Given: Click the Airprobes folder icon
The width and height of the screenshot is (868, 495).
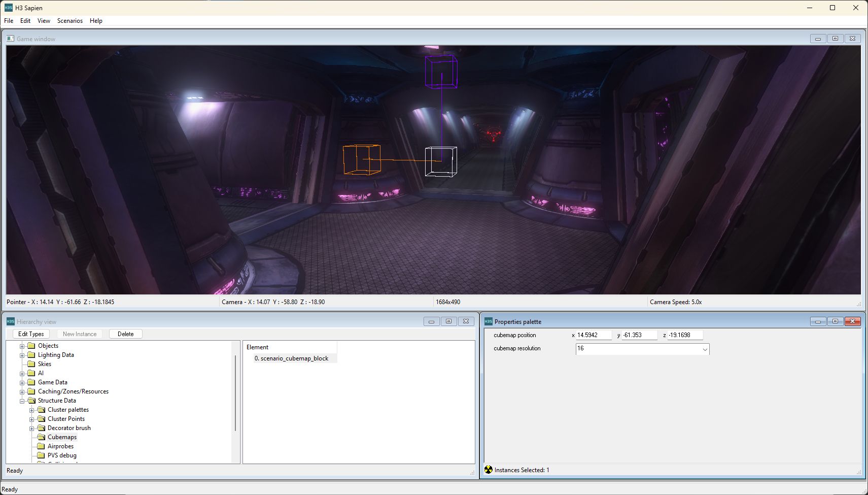Looking at the screenshot, I should (x=41, y=446).
